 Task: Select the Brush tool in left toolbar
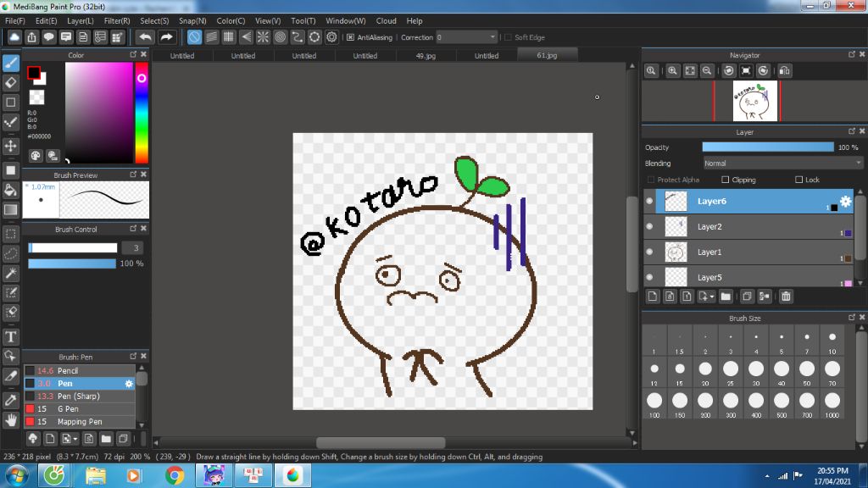pyautogui.click(x=10, y=63)
